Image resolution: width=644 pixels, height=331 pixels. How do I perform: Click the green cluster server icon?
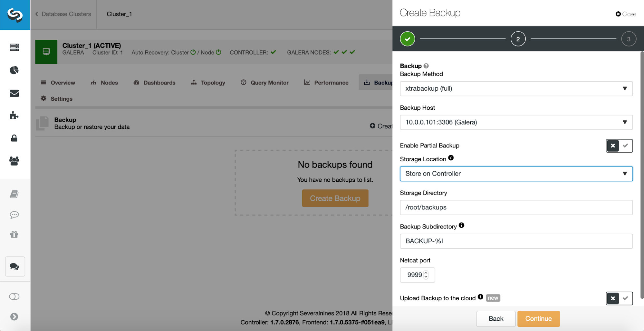point(46,52)
